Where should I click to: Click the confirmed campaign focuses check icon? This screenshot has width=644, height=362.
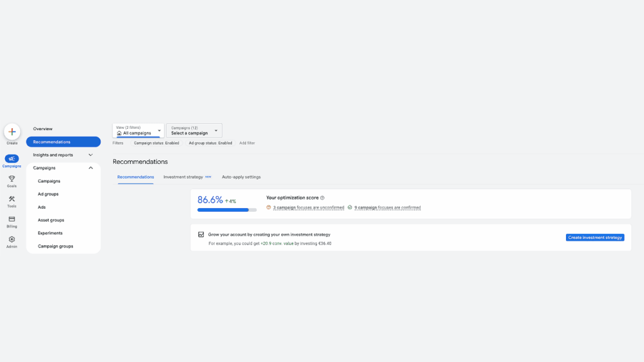350,207
